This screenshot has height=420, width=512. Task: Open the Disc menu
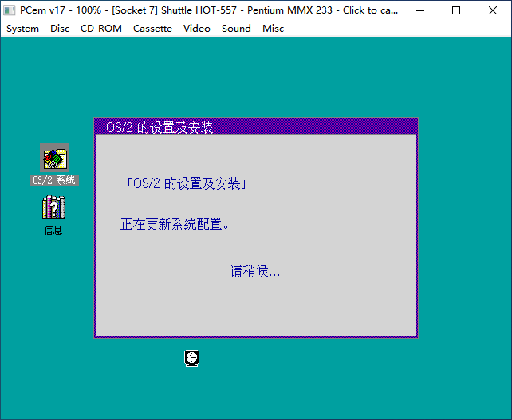(x=60, y=29)
